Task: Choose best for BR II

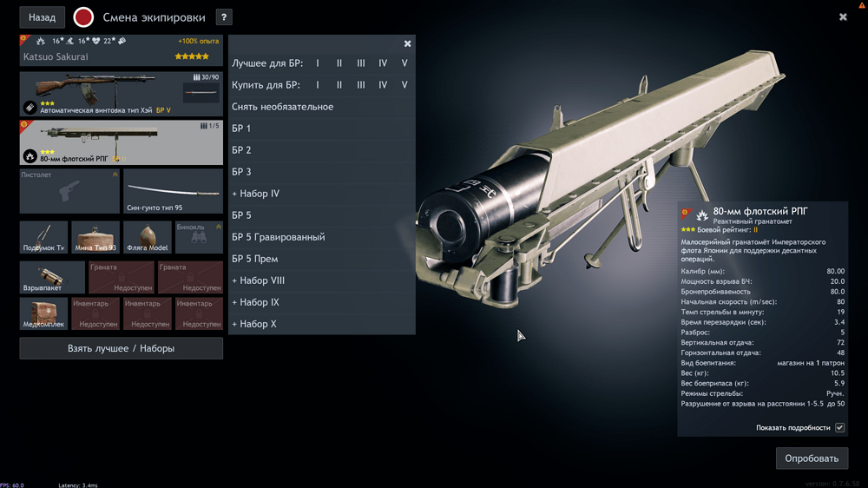Action: [339, 63]
